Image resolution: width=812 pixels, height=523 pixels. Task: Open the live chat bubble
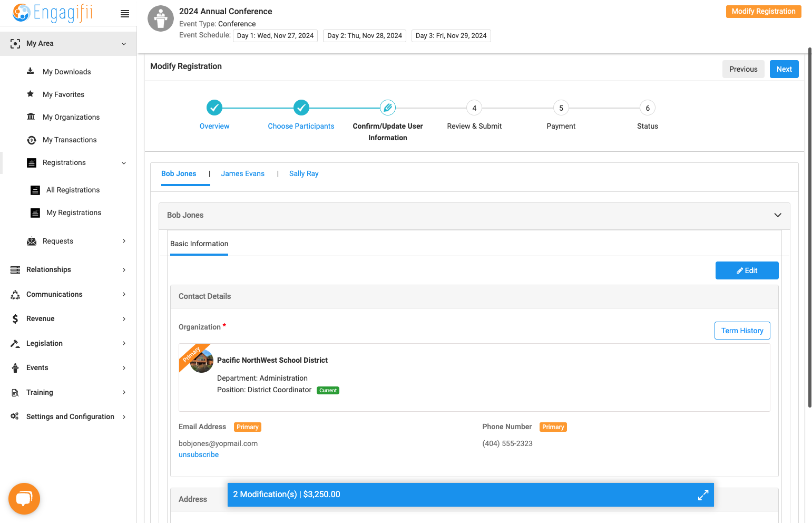click(24, 498)
